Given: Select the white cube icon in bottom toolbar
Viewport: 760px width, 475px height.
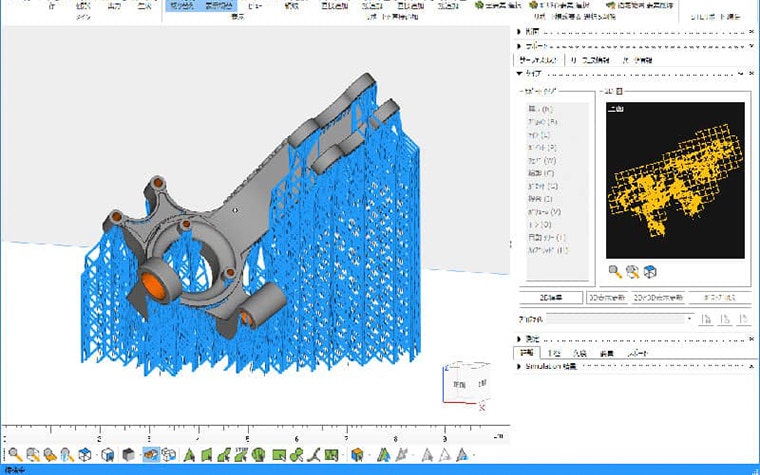Looking at the screenshot, I should [x=107, y=455].
